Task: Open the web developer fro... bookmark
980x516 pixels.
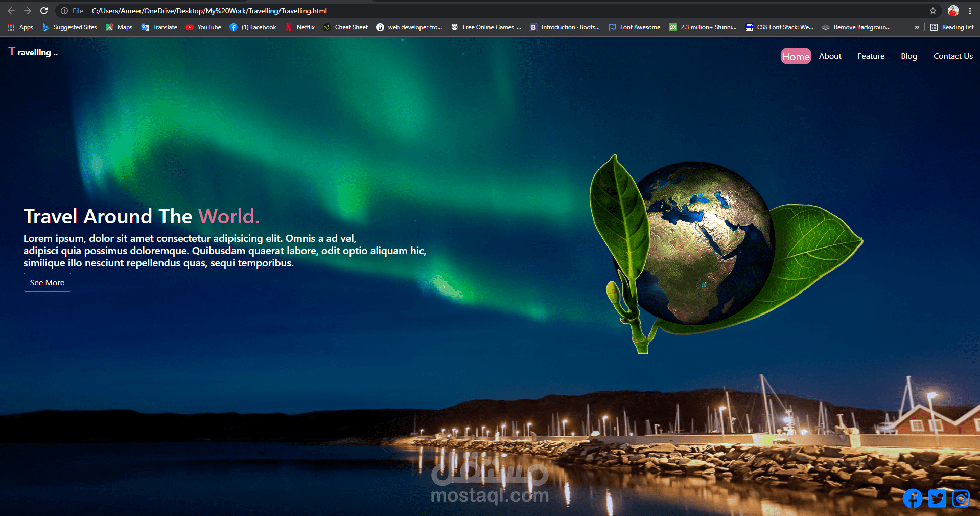Action: click(x=409, y=27)
